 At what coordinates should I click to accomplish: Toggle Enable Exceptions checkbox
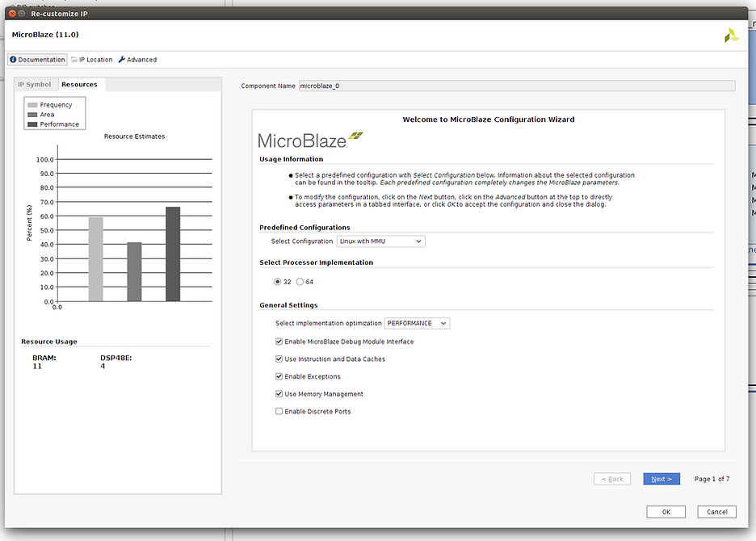click(x=279, y=377)
